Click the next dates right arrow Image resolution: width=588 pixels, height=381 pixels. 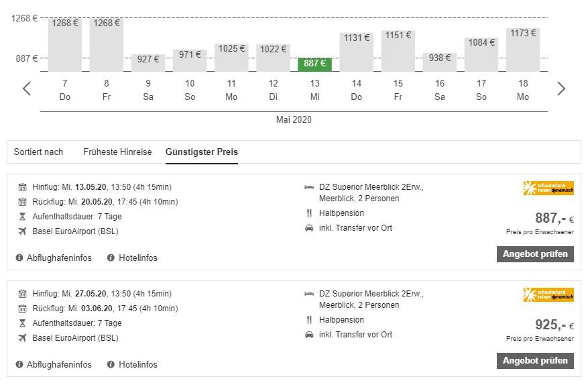(561, 89)
